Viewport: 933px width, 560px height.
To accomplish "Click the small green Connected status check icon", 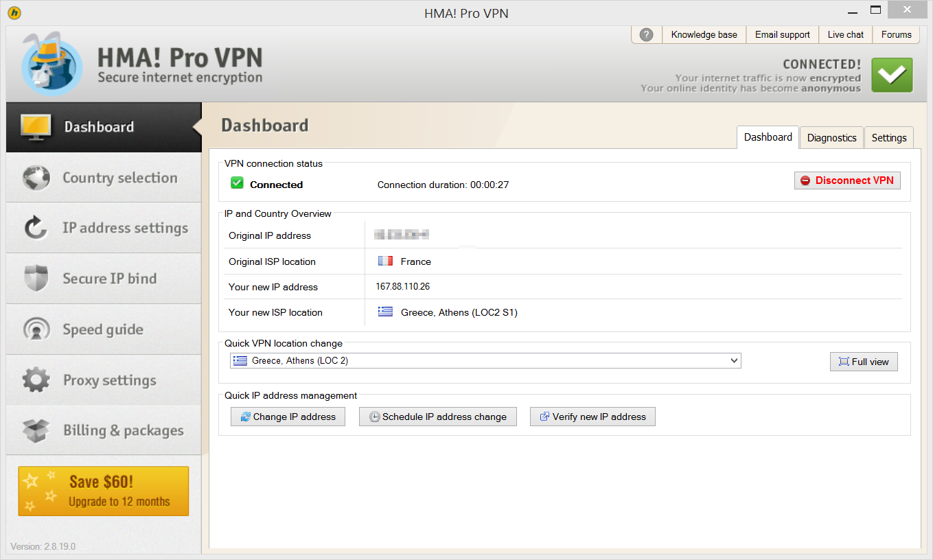I will [237, 183].
